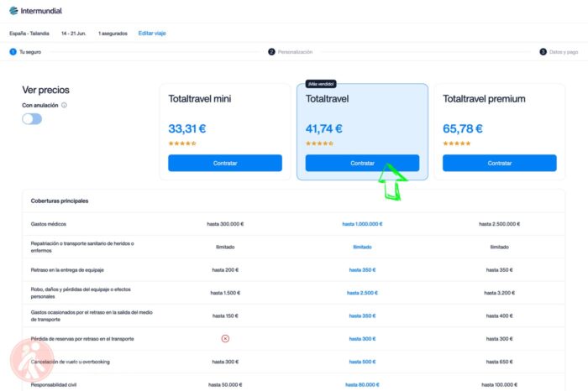The width and height of the screenshot is (588, 391).
Task: Click the hasta 80.000 € value
Action: click(x=362, y=384)
